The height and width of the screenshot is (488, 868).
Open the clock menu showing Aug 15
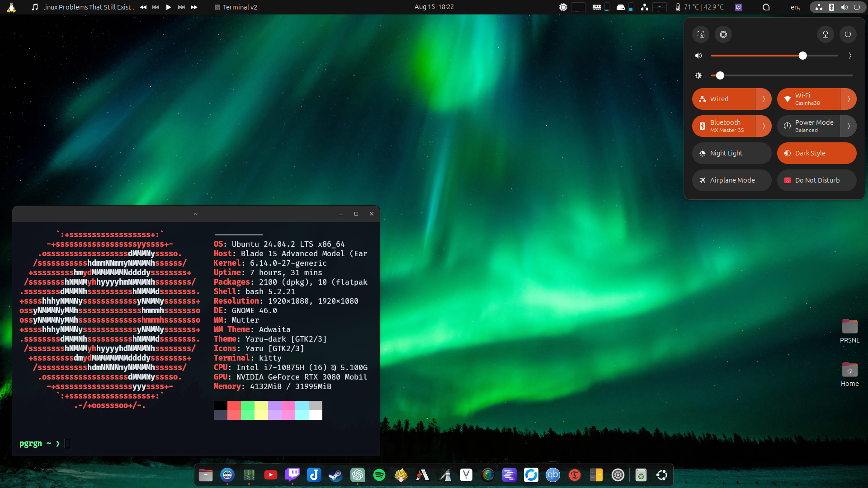tap(434, 7)
